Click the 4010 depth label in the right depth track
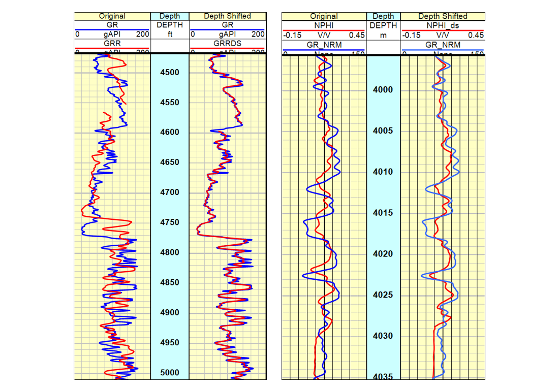Viewport: 559px width, 392px height. (384, 172)
